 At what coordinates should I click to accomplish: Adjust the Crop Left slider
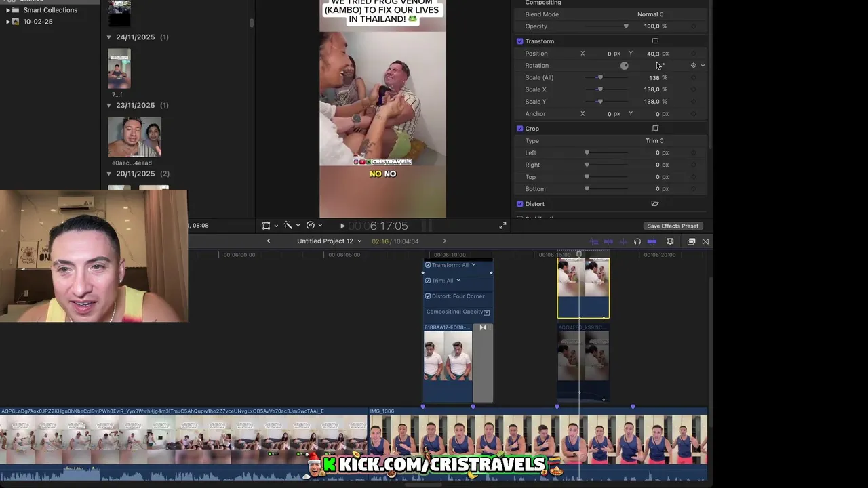click(x=607, y=153)
